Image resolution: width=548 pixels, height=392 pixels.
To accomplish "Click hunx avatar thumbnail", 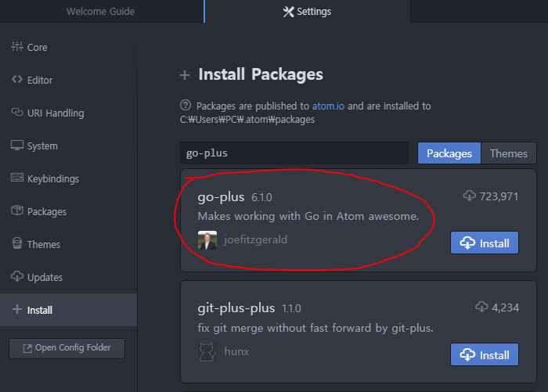I will (x=207, y=352).
